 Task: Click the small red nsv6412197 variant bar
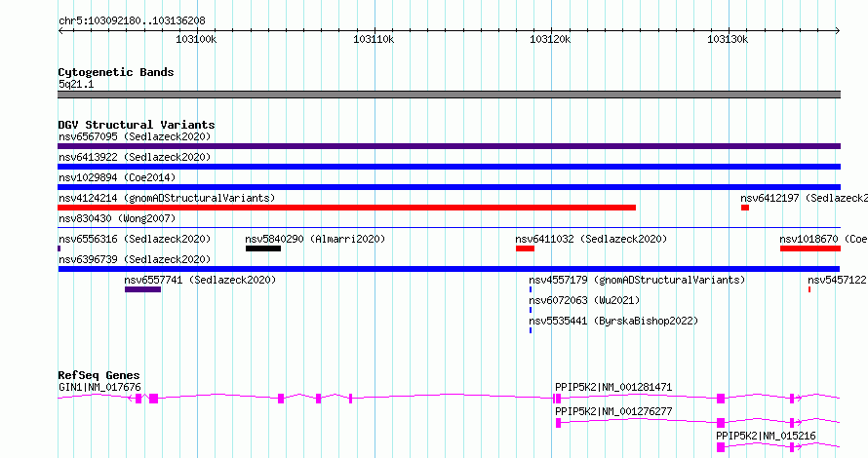pos(745,208)
